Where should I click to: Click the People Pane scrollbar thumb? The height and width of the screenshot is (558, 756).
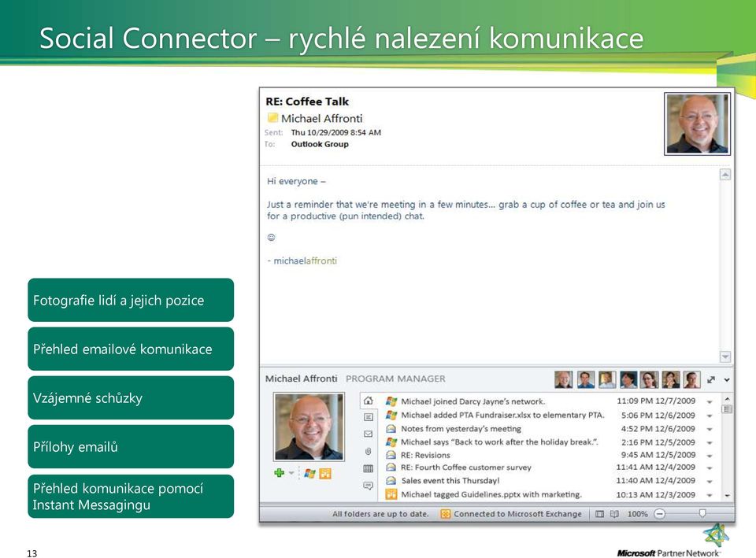pyautogui.click(x=727, y=409)
